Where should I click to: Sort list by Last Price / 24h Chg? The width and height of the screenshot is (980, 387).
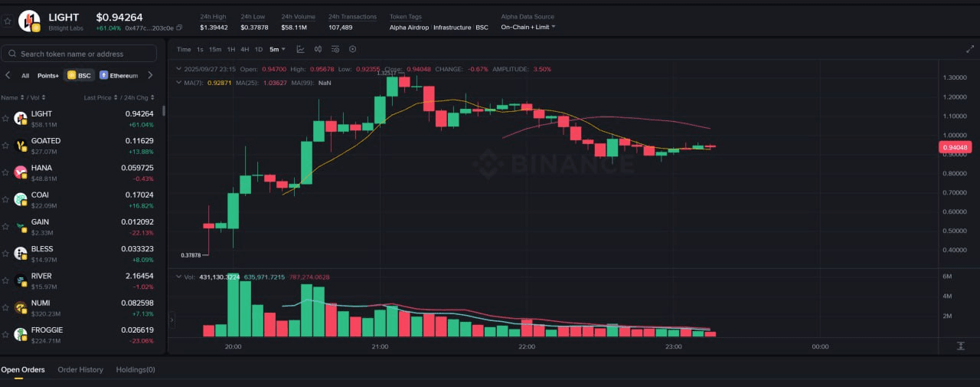120,97
